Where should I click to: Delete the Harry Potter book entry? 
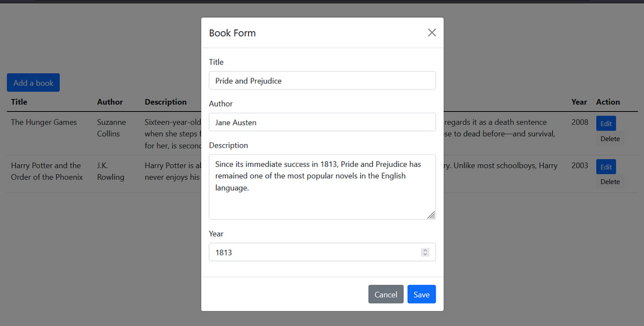point(610,181)
